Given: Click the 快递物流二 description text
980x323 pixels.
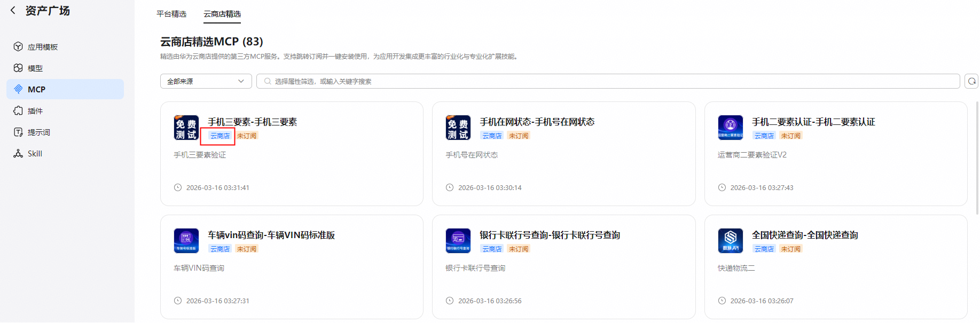Looking at the screenshot, I should coord(736,268).
